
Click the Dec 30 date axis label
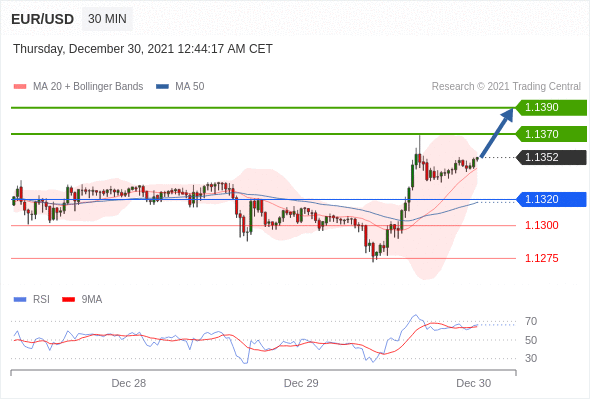pyautogui.click(x=474, y=383)
